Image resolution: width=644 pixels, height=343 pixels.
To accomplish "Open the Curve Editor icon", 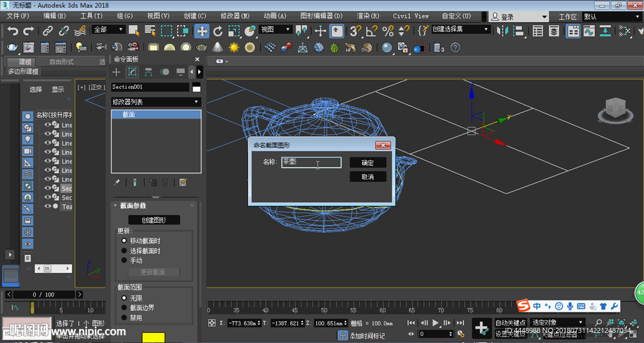I will (589, 31).
